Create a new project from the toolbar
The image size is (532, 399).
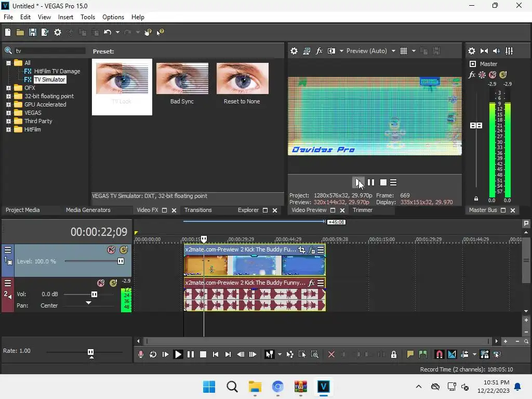tap(8, 32)
